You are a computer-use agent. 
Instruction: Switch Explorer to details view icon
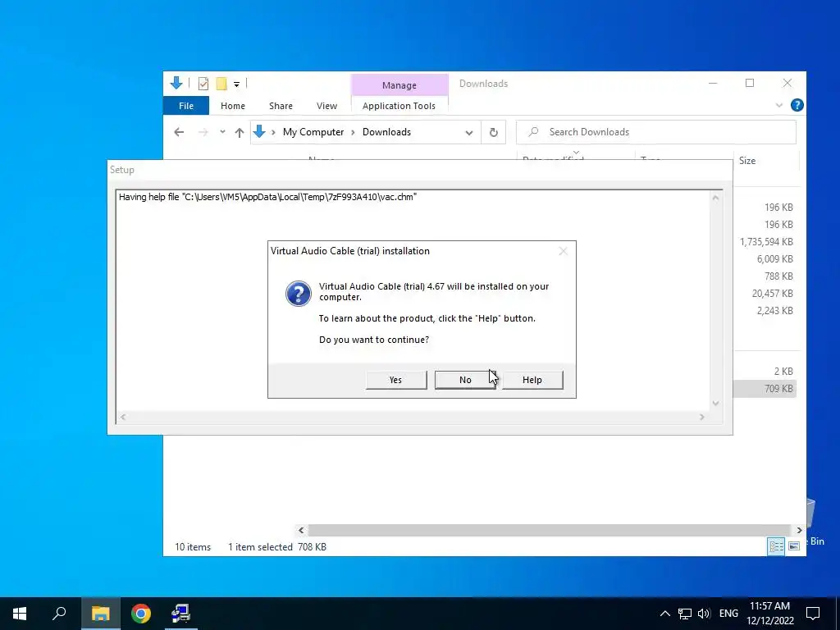pyautogui.click(x=776, y=546)
